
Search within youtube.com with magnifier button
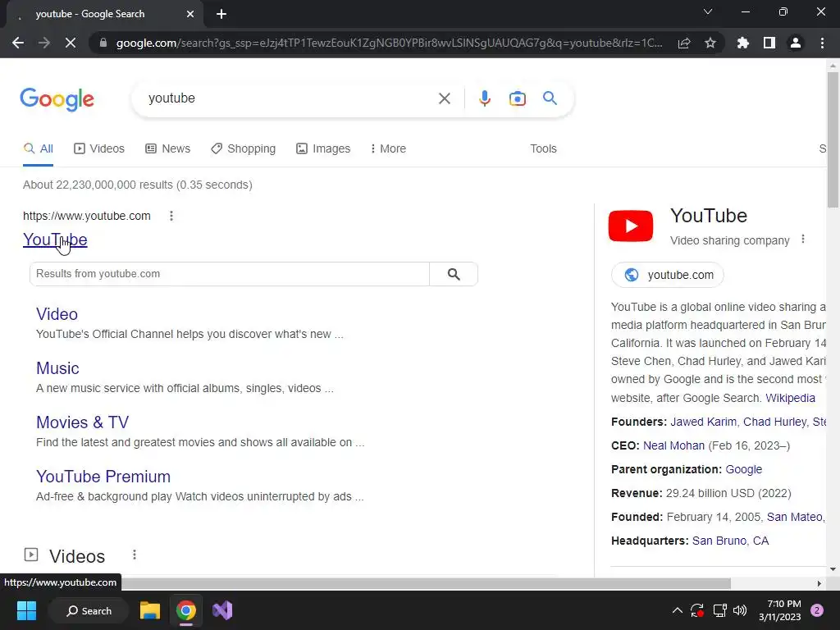click(x=454, y=274)
